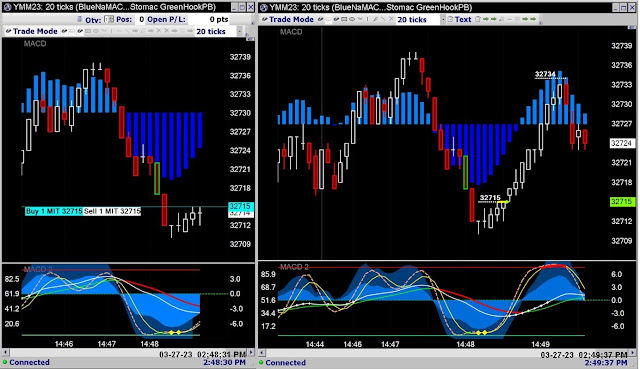Click the MACD 2 label in left lower panel
640x369 pixels.
point(38,269)
